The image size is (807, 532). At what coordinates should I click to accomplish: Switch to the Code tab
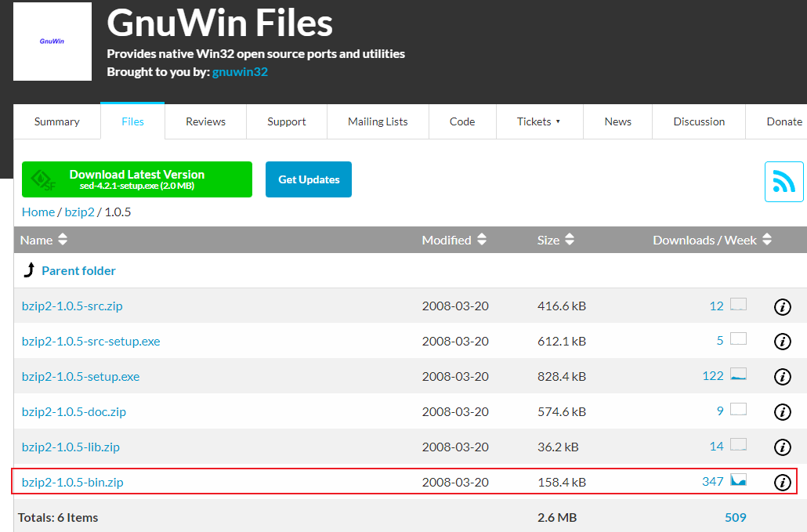pos(462,121)
